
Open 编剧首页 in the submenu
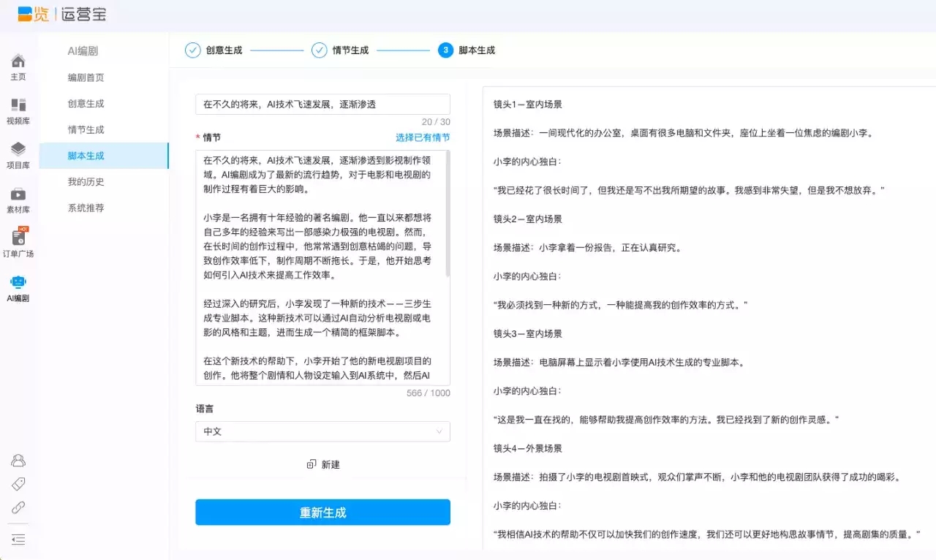point(86,77)
